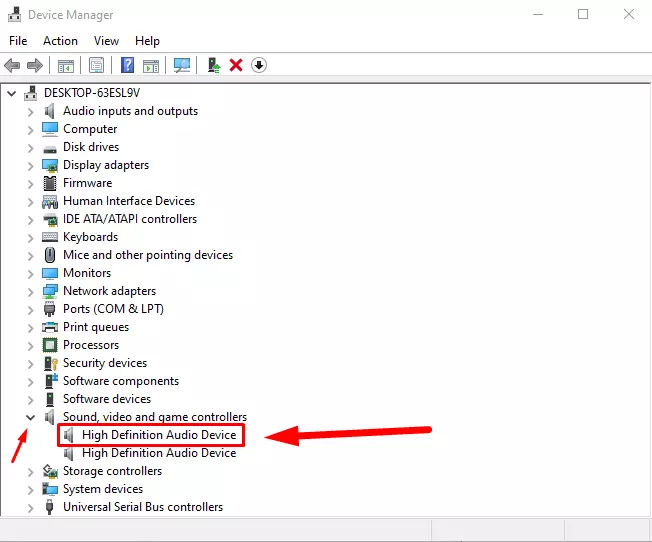652x542 pixels.
Task: Expand IDE ATA/ATAPI controllers chevron
Action: tap(30, 220)
